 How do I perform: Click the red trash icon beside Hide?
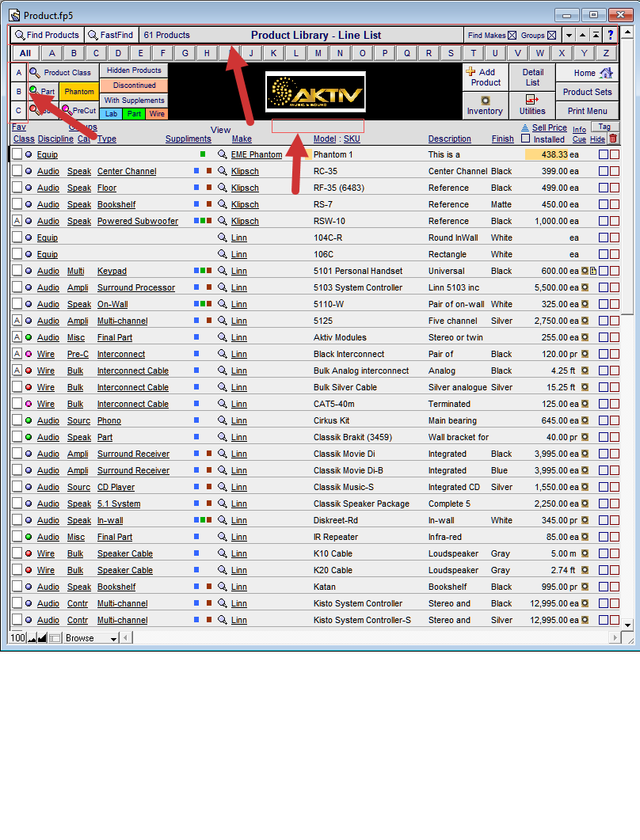tap(613, 139)
